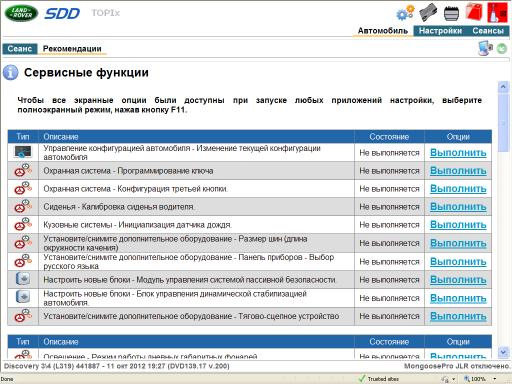
Task: Click 'Кузовные системы - Инициализация датчика дождя' text
Action: 137,225
